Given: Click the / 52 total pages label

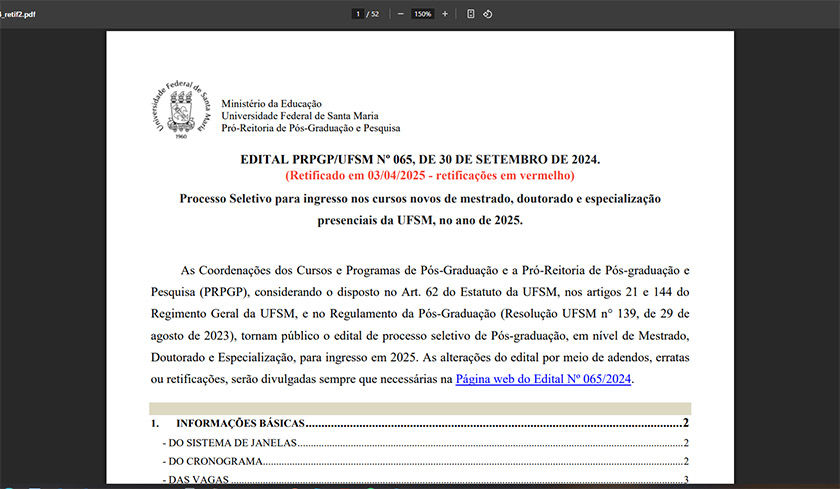Looking at the screenshot, I should 372,14.
